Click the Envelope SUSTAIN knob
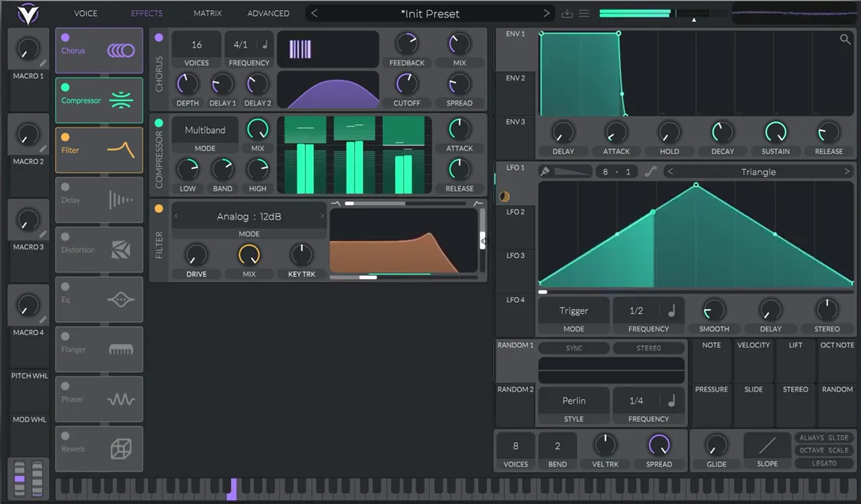The width and height of the screenshot is (861, 504). [776, 132]
